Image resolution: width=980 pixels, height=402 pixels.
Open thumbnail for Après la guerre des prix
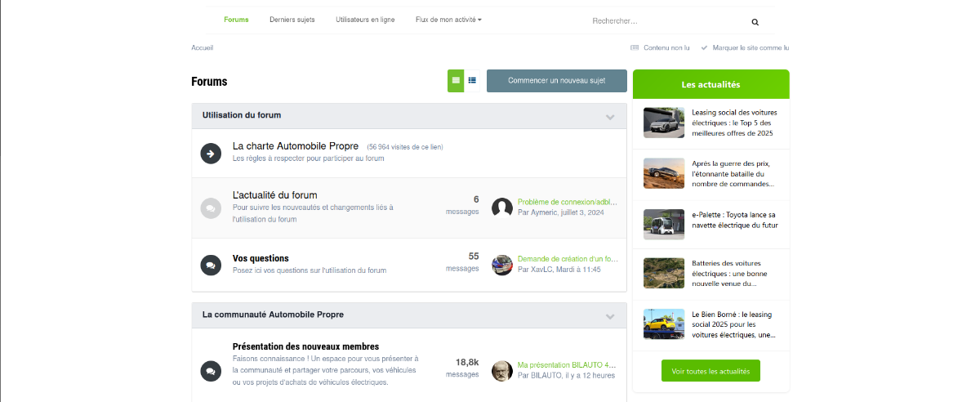click(x=664, y=173)
